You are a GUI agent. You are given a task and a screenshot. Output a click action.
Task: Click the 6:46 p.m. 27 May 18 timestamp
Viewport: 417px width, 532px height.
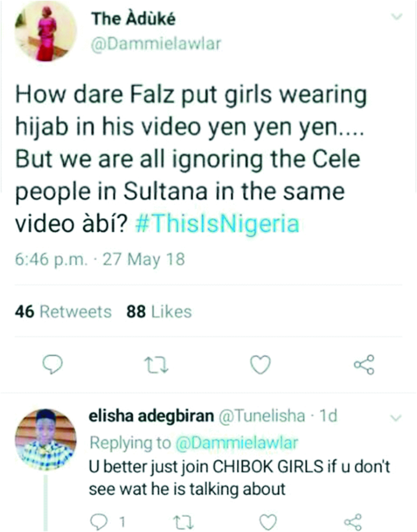[100, 259]
